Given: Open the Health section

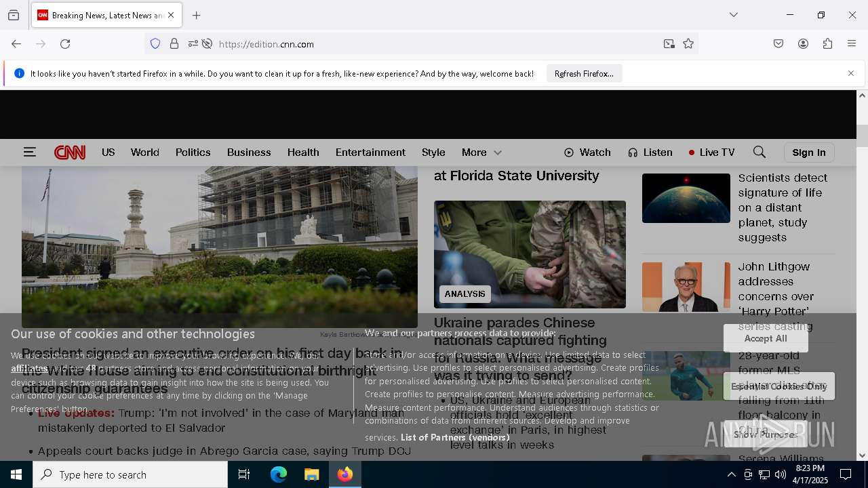Looking at the screenshot, I should point(303,152).
